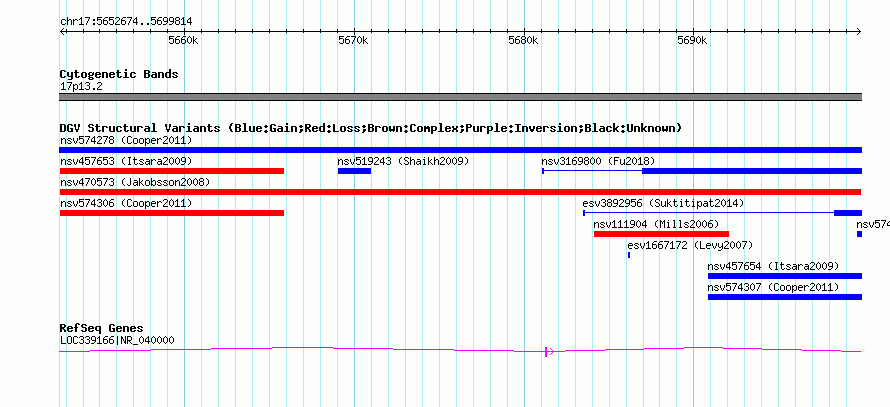Click the 17p13.2 grey cytogenetic band

pyautogui.click(x=460, y=97)
